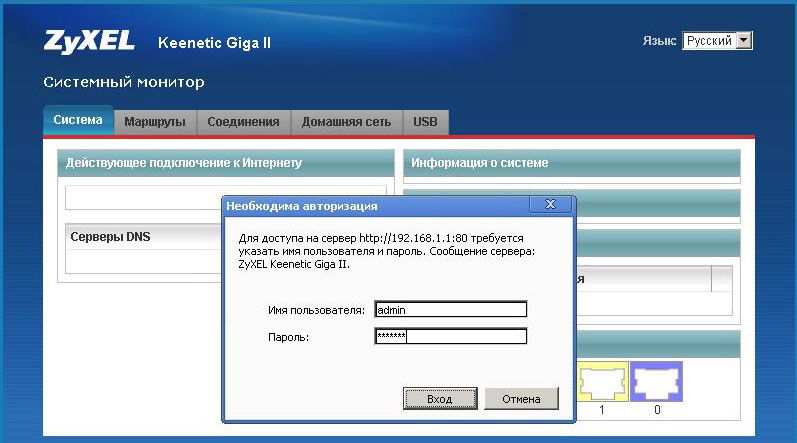This screenshot has height=443, width=797.
Task: Focus the Пароль password field
Action: click(x=451, y=336)
